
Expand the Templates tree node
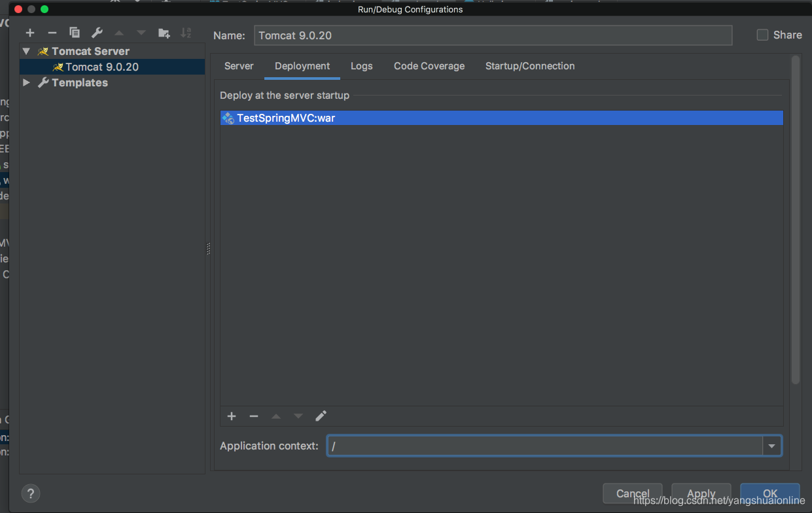click(x=26, y=82)
